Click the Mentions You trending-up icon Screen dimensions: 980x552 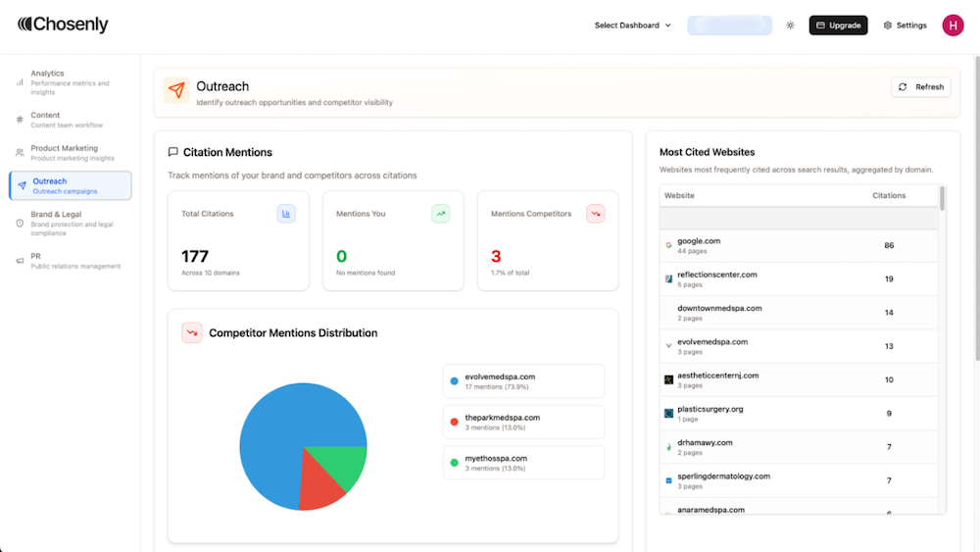[441, 214]
